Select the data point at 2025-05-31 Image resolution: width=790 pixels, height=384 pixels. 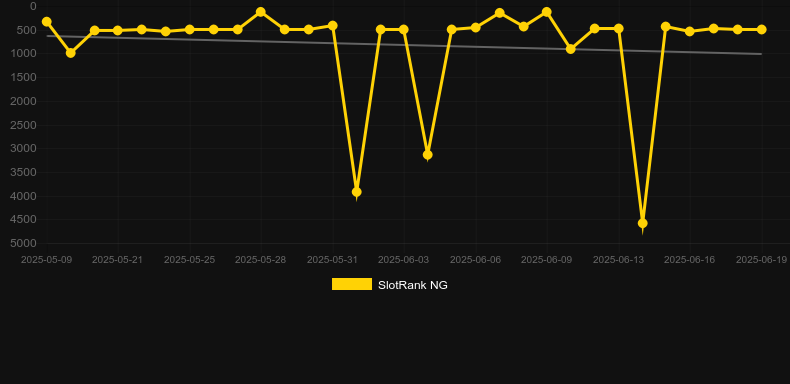point(333,25)
